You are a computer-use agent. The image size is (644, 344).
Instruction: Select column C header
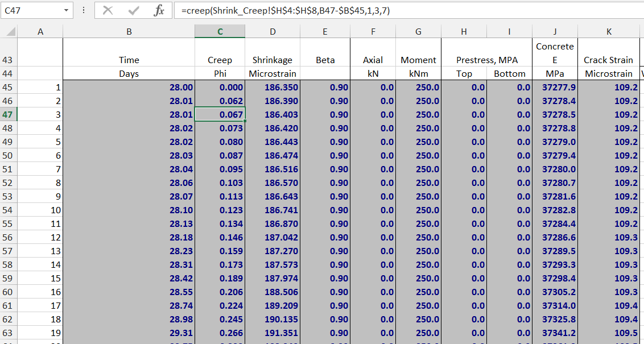pyautogui.click(x=220, y=32)
